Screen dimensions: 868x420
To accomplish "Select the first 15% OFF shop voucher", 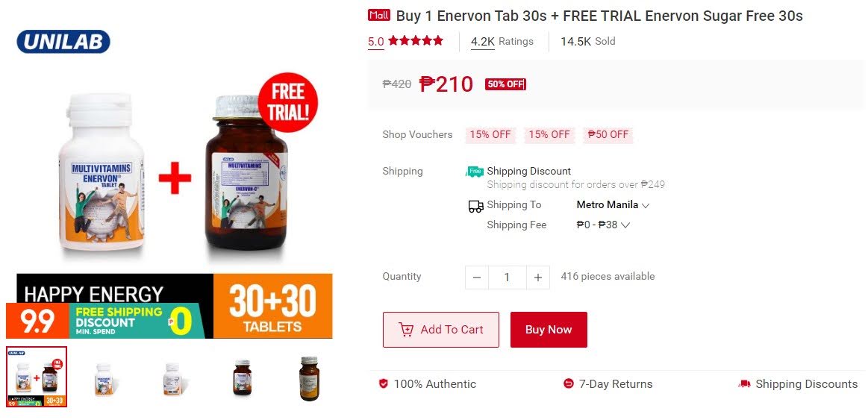I will (490, 134).
